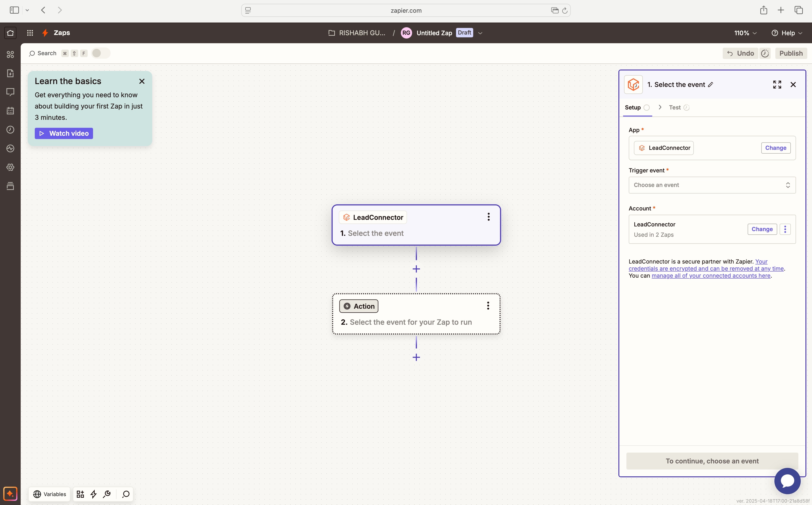The image size is (812, 505).
Task: Click the Zapier home icon
Action: tap(10, 33)
